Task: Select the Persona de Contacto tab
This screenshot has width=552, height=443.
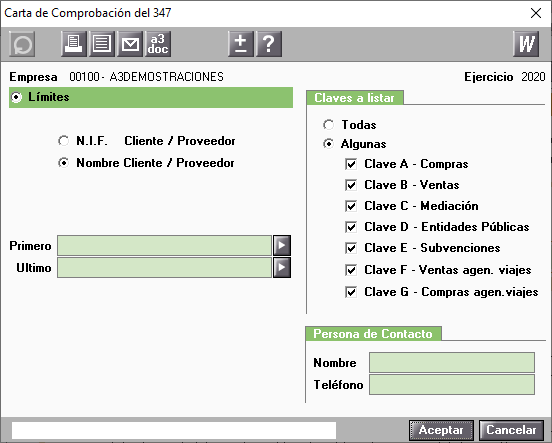Action: 373,333
